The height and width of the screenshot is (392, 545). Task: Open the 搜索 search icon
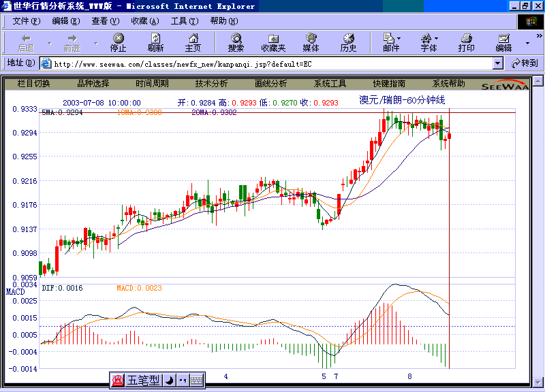point(236,43)
